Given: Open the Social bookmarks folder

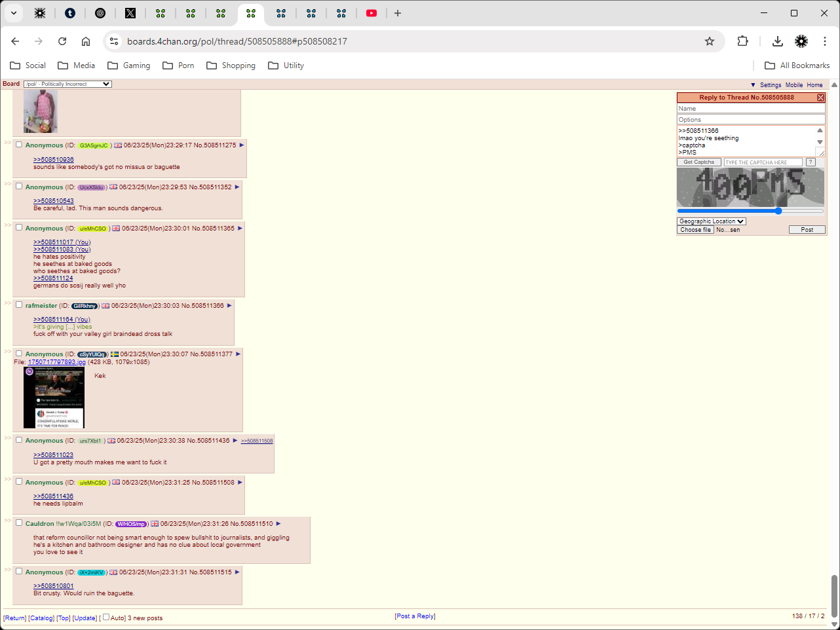Looking at the screenshot, I should 28,65.
